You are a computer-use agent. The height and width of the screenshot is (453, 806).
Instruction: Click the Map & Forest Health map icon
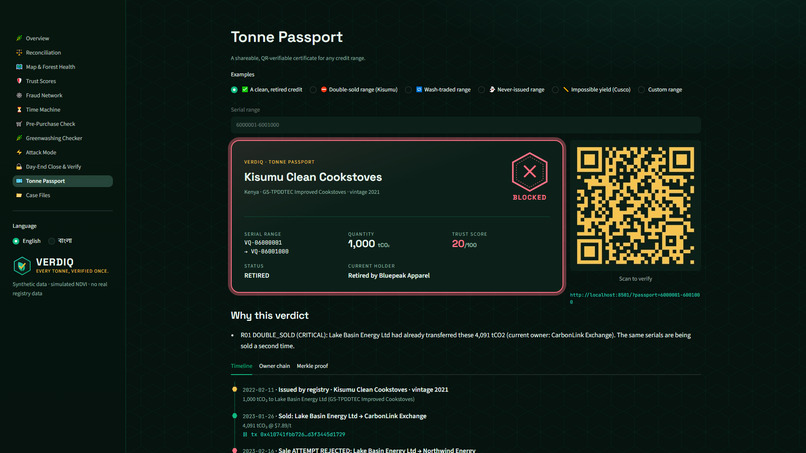pyautogui.click(x=19, y=67)
